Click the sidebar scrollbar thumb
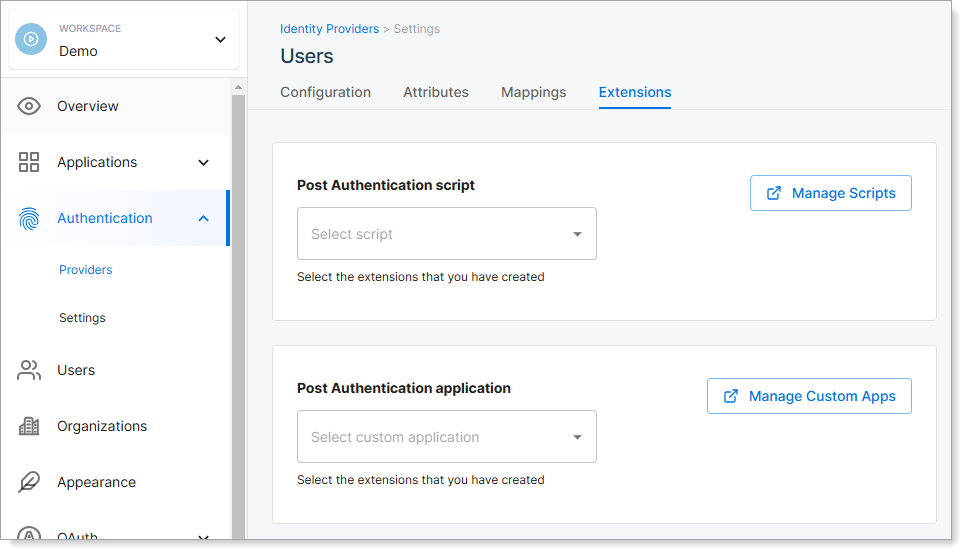This screenshot has height=555, width=967. point(238,316)
